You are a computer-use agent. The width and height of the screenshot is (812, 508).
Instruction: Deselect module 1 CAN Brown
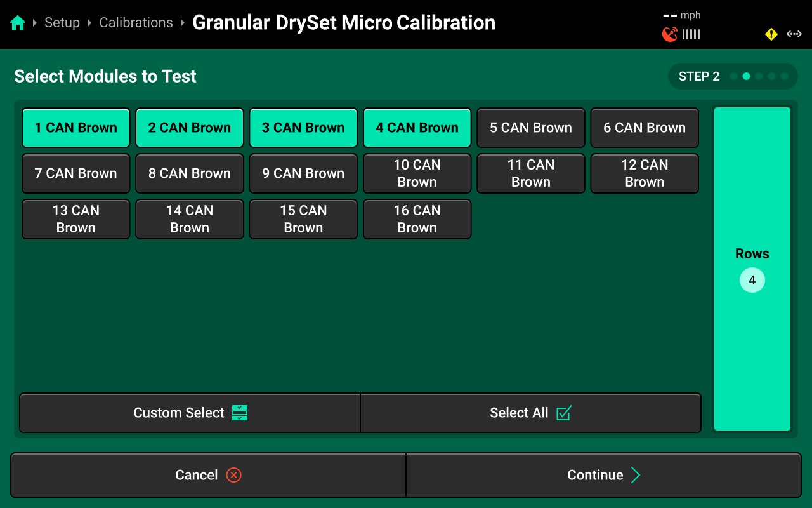pos(76,128)
